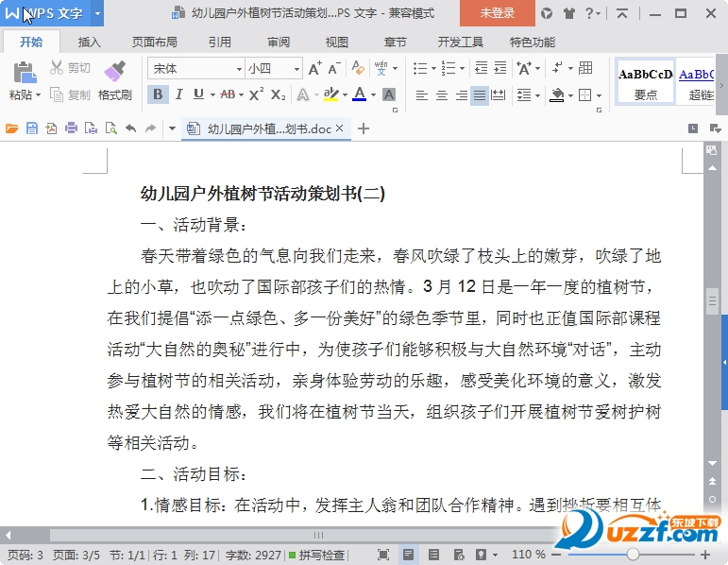
Task: Click the Print icon
Action: tap(71, 128)
